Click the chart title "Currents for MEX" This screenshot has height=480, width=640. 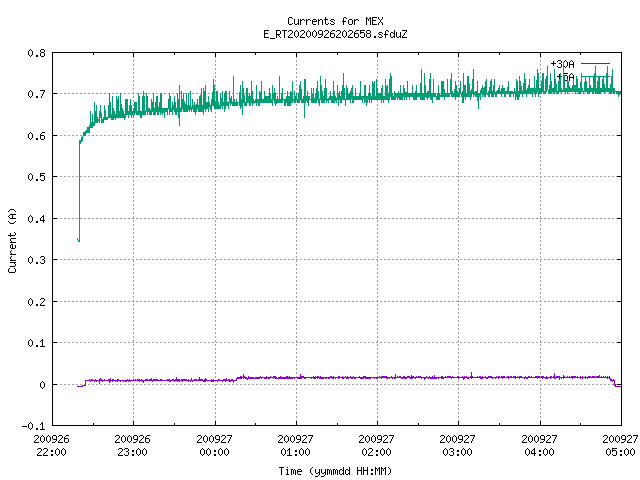(x=335, y=21)
